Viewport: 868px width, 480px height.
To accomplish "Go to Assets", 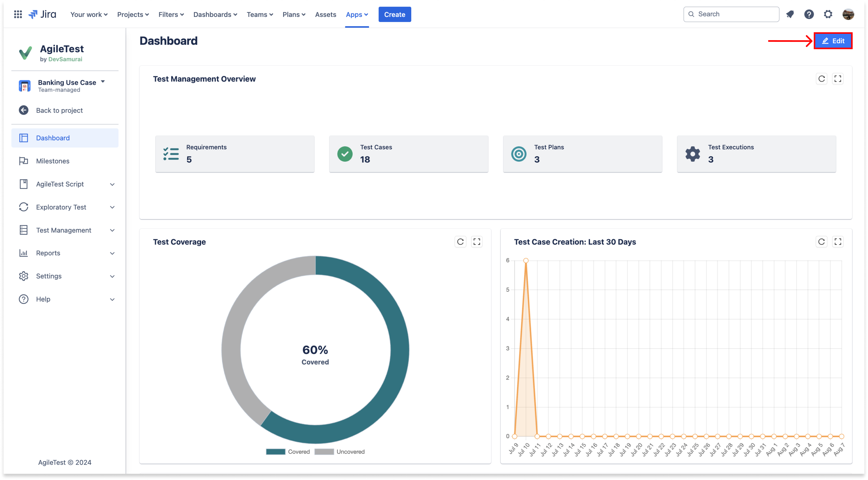I will (325, 14).
